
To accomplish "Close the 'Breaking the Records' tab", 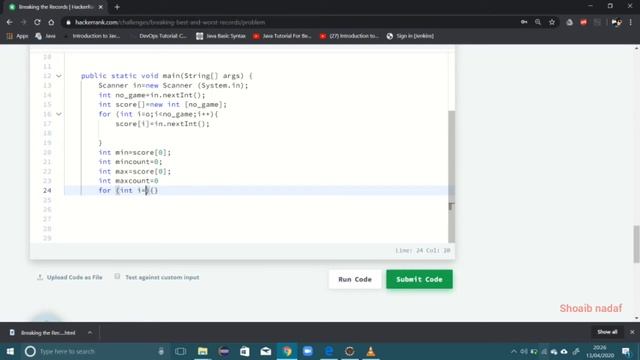I will (x=101, y=7).
